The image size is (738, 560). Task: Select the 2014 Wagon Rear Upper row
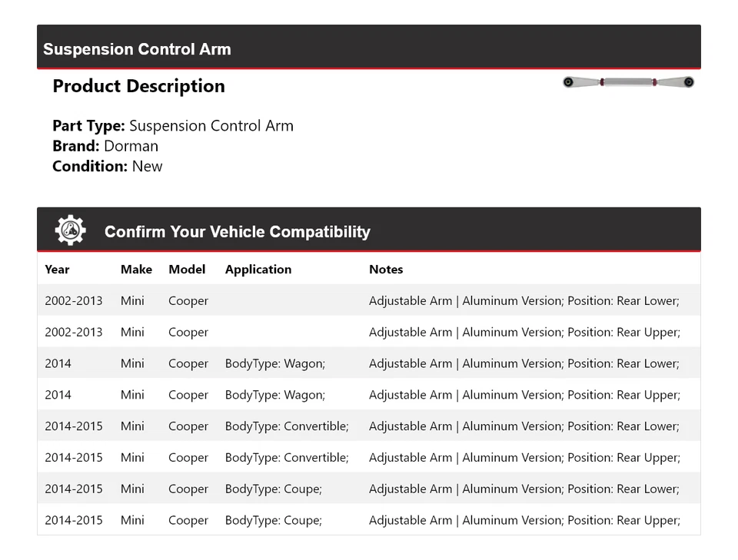tap(369, 395)
